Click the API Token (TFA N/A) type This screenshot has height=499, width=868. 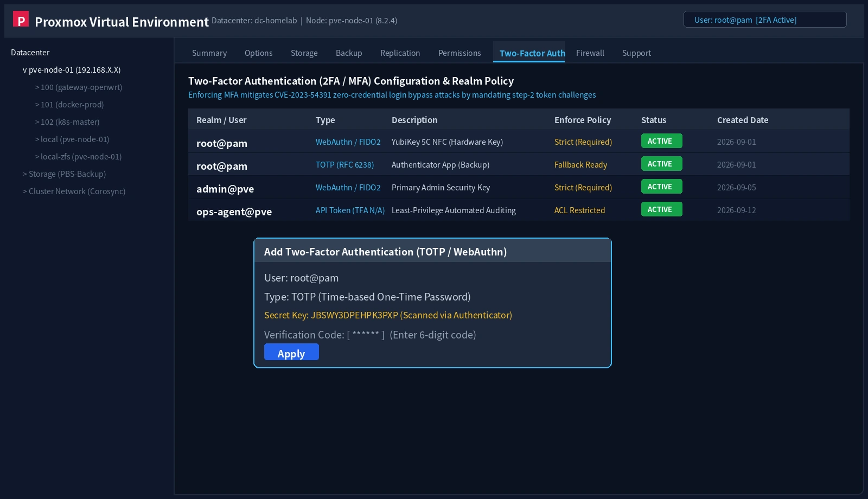350,210
